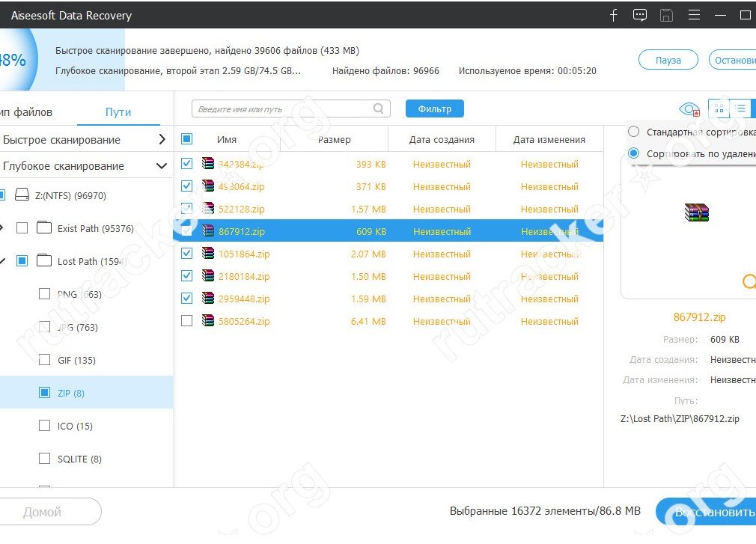The width and height of the screenshot is (756, 544).
Task: Collapse the Глубокое сканирование section chevron
Action: tap(162, 166)
